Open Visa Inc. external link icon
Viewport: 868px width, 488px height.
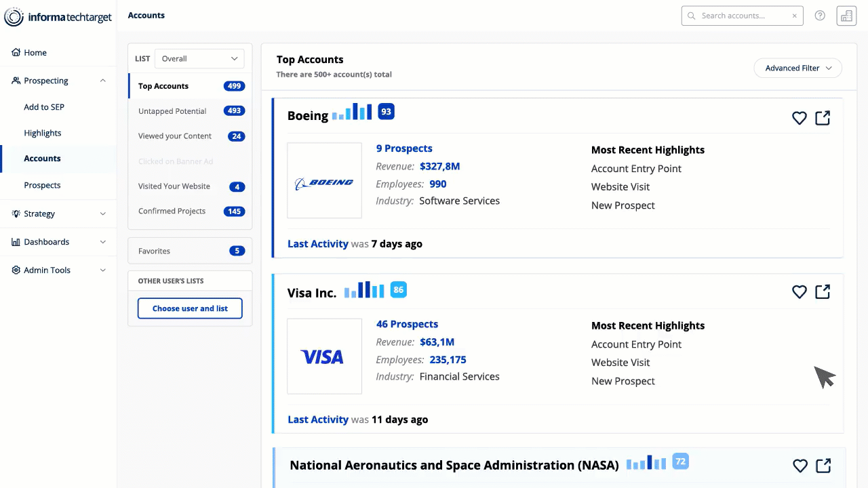(823, 291)
